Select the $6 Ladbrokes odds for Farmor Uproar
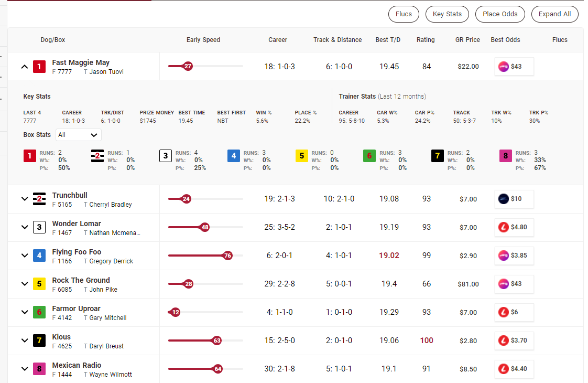This screenshot has height=383, width=588. pos(514,312)
